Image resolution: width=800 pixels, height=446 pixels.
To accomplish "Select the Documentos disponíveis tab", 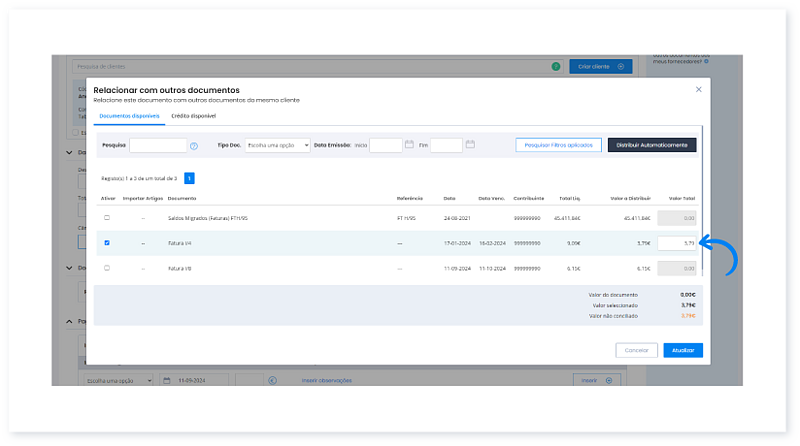I will point(128,116).
